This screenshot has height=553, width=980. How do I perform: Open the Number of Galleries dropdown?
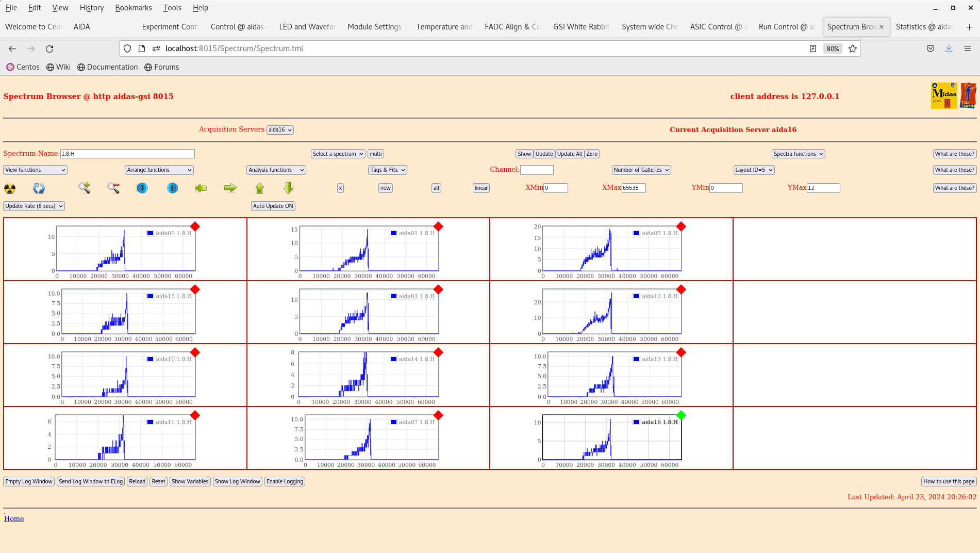coord(641,170)
